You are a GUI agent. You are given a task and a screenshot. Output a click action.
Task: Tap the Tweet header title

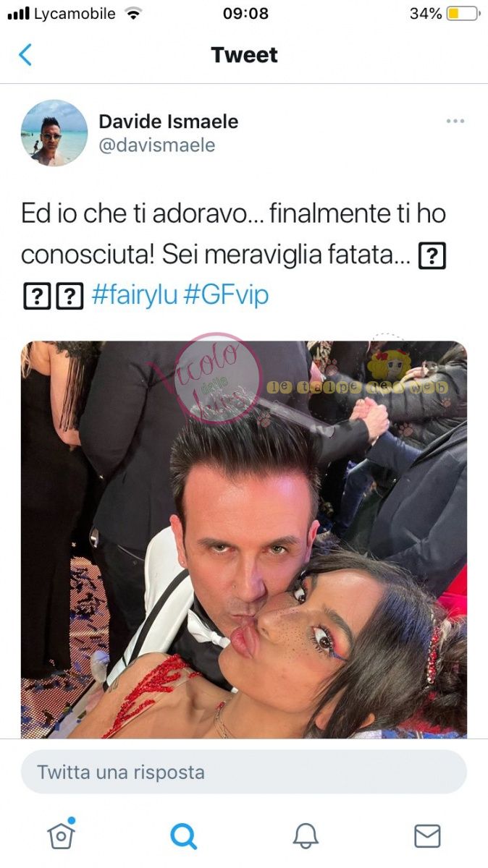245,55
